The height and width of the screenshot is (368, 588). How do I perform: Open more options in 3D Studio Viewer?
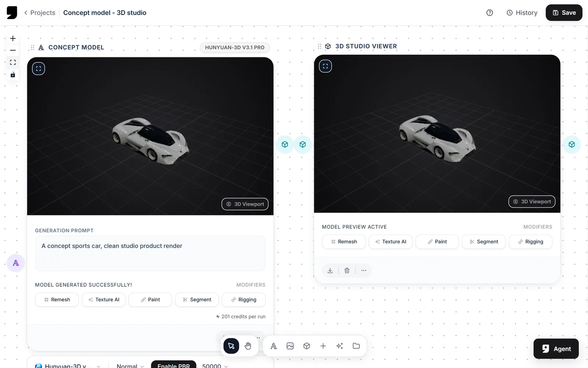(364, 270)
